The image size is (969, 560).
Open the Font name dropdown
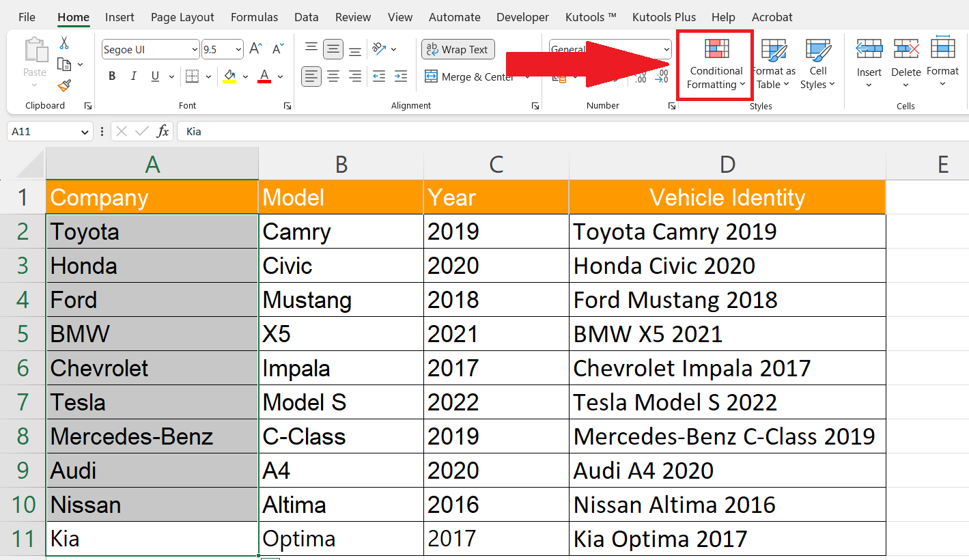tap(194, 49)
